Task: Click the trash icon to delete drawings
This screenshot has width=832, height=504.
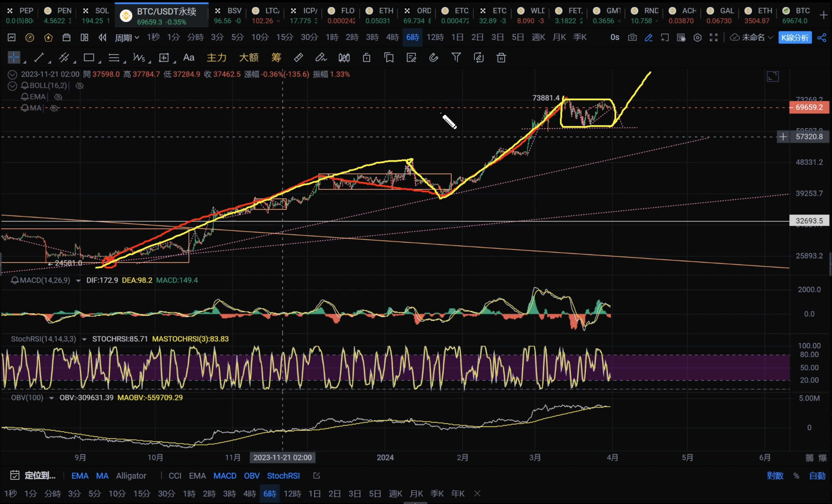Action: (501, 58)
